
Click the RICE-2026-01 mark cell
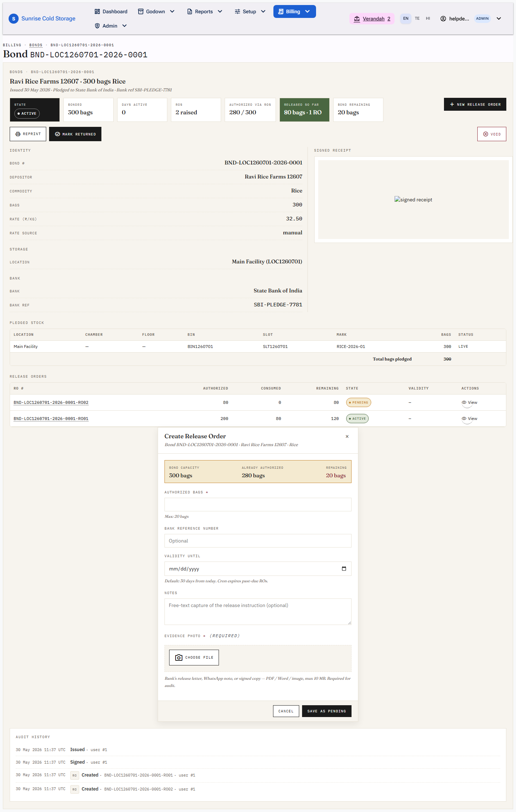click(351, 347)
